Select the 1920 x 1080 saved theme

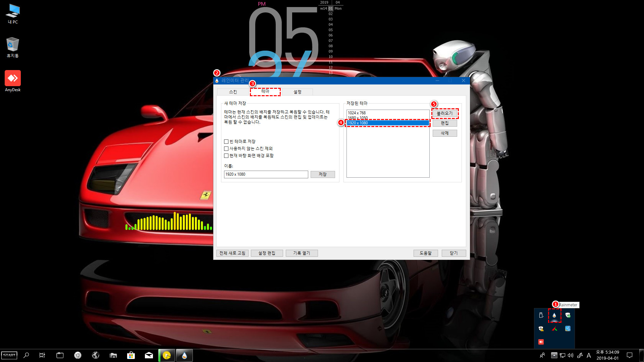coord(388,123)
